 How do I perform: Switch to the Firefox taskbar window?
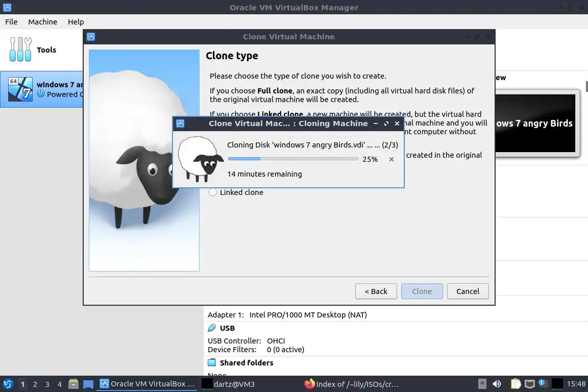click(x=351, y=384)
